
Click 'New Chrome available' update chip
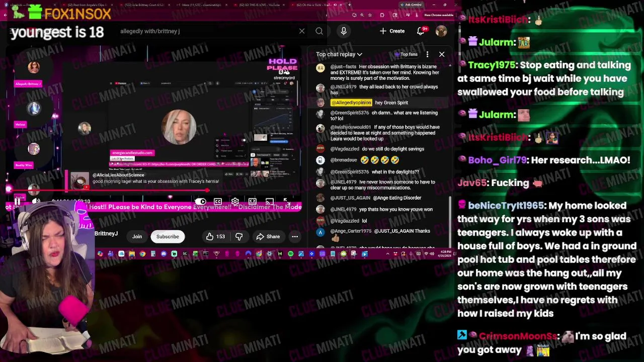click(x=439, y=15)
